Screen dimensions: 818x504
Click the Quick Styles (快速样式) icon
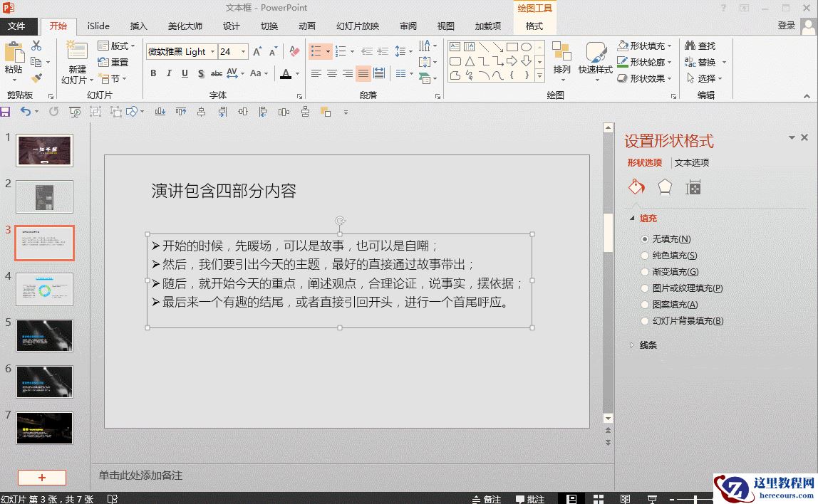pos(596,58)
